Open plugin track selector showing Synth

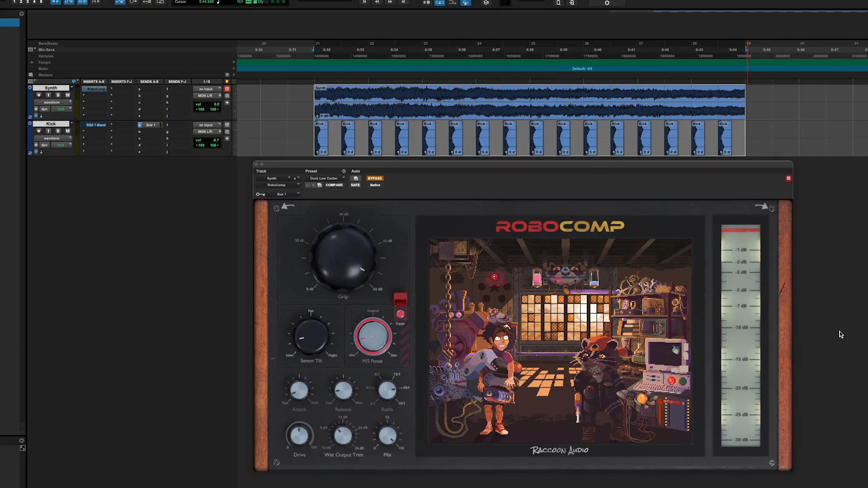[x=274, y=178]
